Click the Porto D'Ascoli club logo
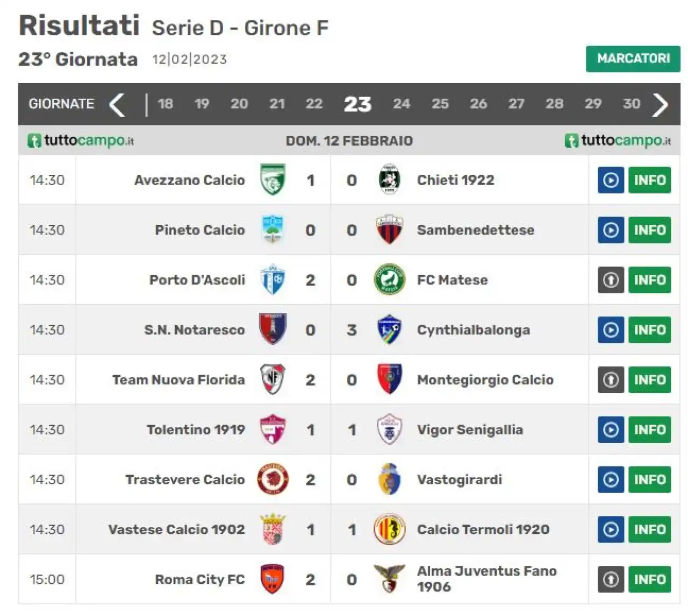Viewport: 688px width, 616px height. [273, 280]
